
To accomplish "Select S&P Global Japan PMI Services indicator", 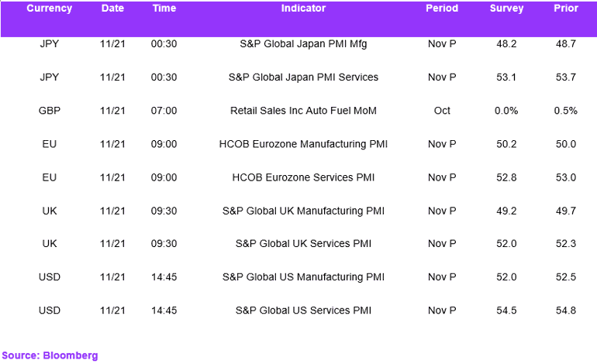I will [x=303, y=77].
